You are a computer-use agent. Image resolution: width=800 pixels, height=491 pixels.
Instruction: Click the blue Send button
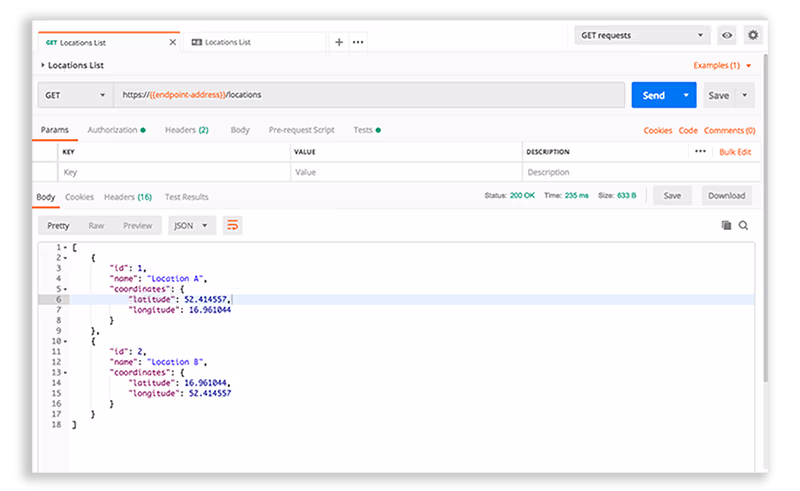pyautogui.click(x=654, y=95)
